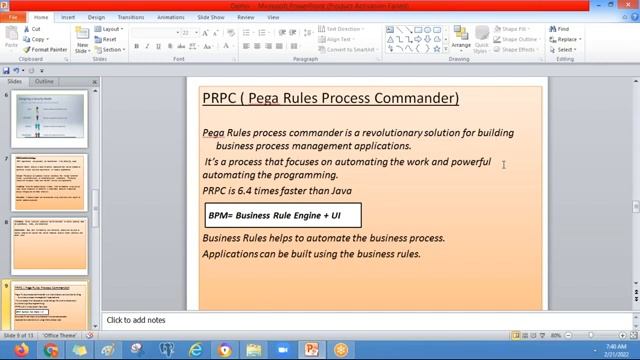The image size is (640, 360).
Task: Click the Find binoculars icon
Action: click(x=553, y=29)
